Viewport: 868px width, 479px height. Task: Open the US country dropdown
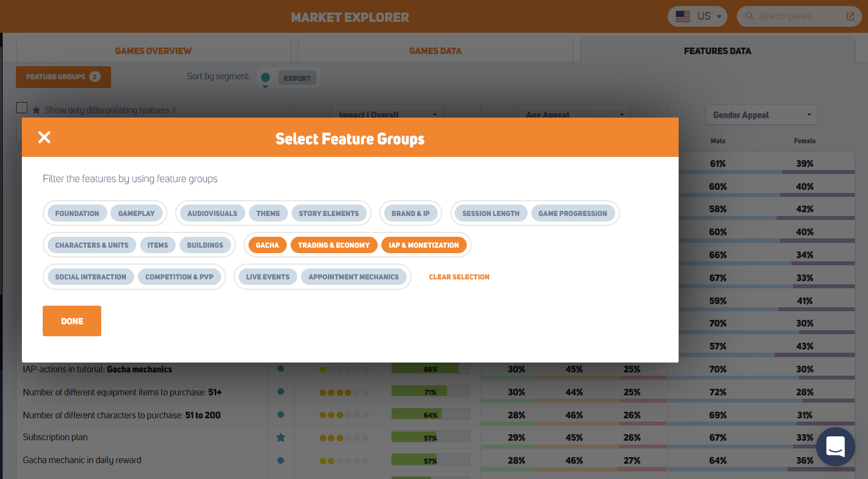tap(697, 16)
